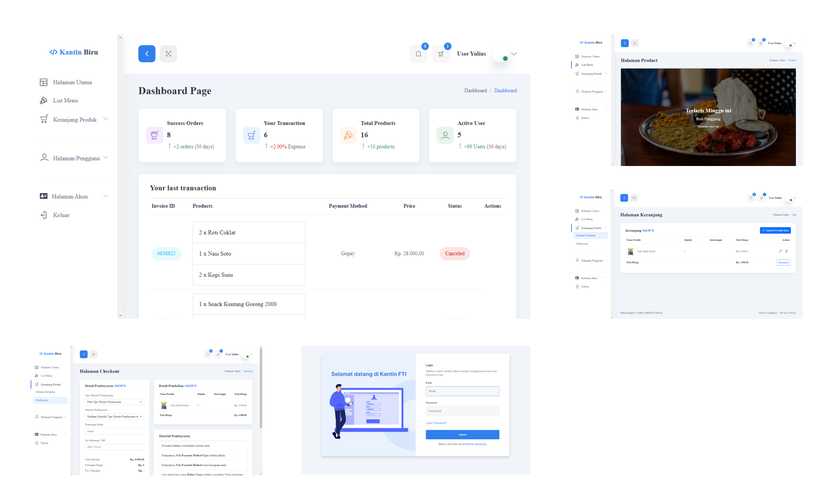This screenshot has width=821, height=504.
Task: Click invoice badge #838825
Action: pos(166,254)
